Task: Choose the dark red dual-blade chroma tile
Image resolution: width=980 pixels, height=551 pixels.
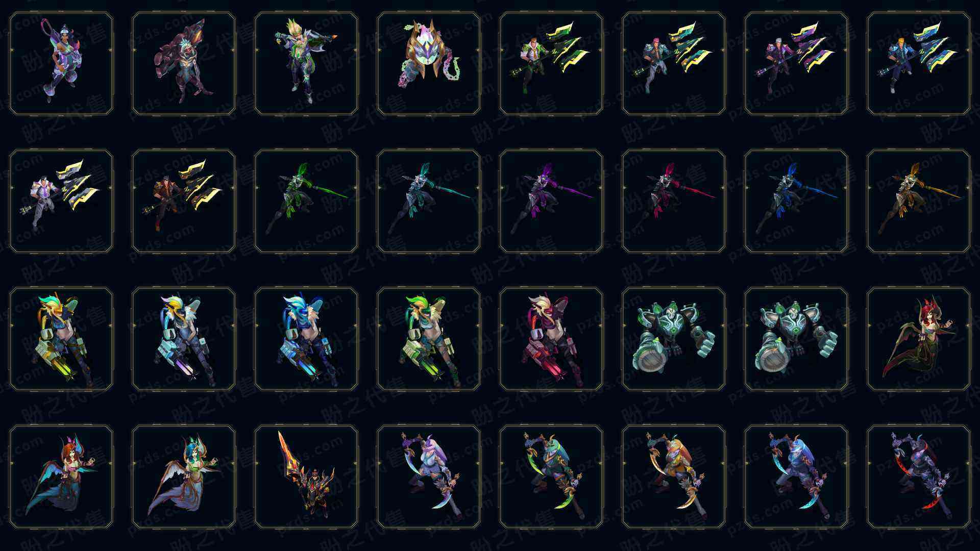Action: tap(919, 477)
